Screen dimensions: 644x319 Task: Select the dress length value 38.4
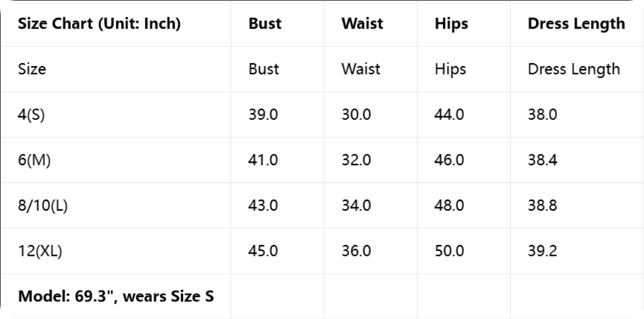542,160
